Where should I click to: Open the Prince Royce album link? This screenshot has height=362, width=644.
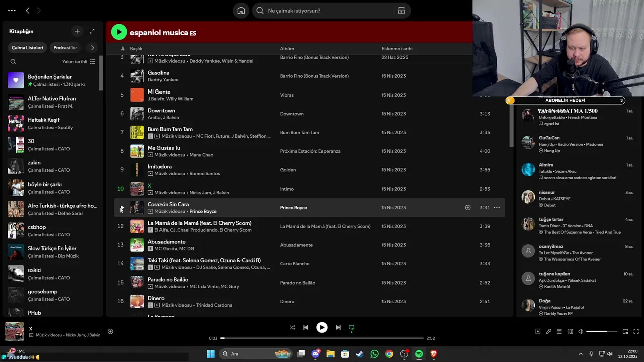293,208
